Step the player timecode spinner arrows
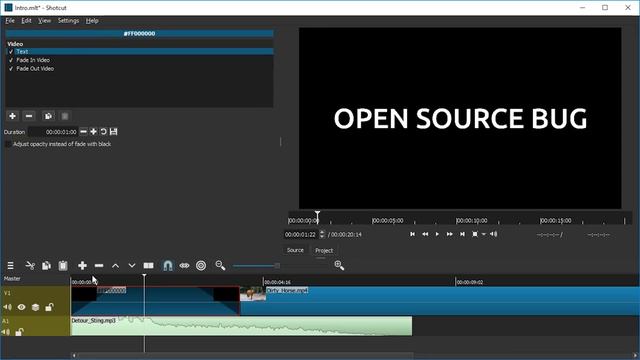This screenshot has height=360, width=640. (x=322, y=234)
